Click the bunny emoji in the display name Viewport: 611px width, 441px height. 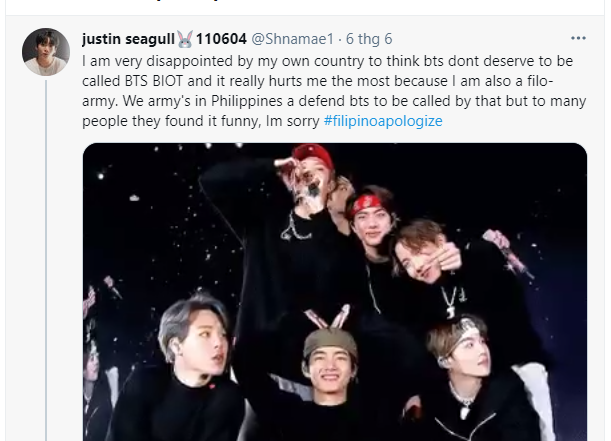185,39
